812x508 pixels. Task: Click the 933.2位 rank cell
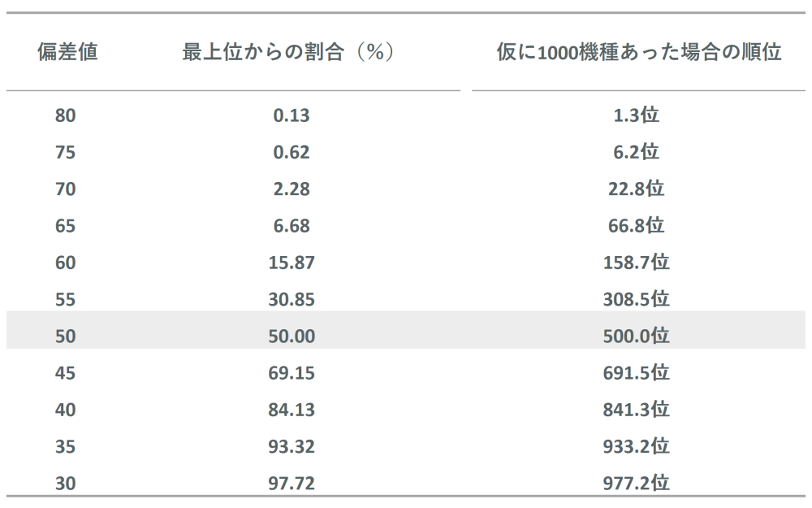tap(637, 446)
